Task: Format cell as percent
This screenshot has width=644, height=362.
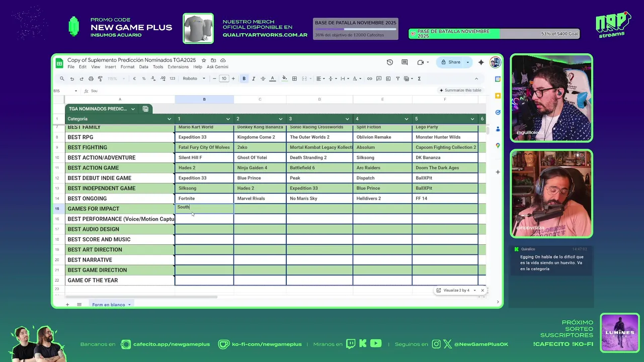Action: 144,78
